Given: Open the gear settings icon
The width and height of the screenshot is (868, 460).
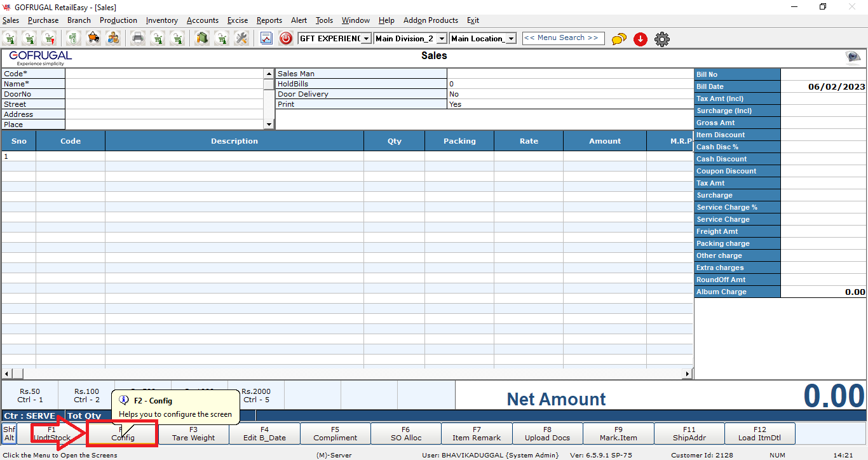Looking at the screenshot, I should pos(662,39).
